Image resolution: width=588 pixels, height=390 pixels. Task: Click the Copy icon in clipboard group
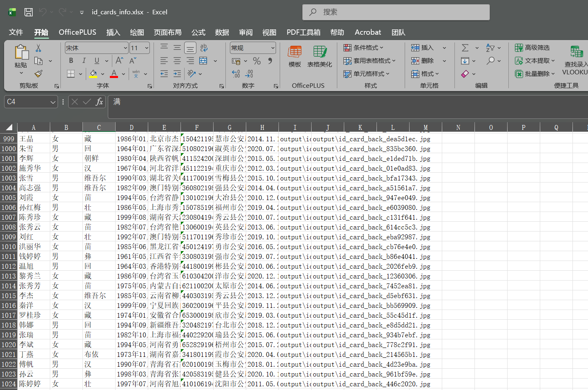pos(38,61)
